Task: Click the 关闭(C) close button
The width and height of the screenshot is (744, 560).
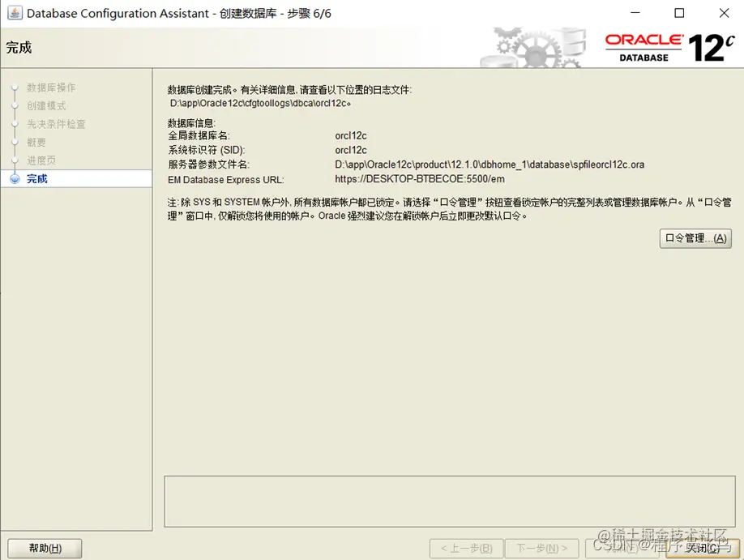Action: coord(702,548)
